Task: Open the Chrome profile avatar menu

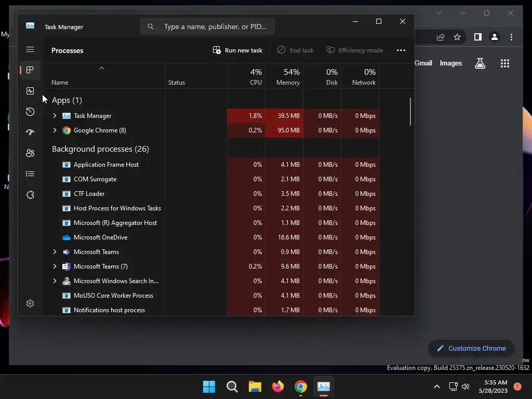Action: click(x=495, y=37)
